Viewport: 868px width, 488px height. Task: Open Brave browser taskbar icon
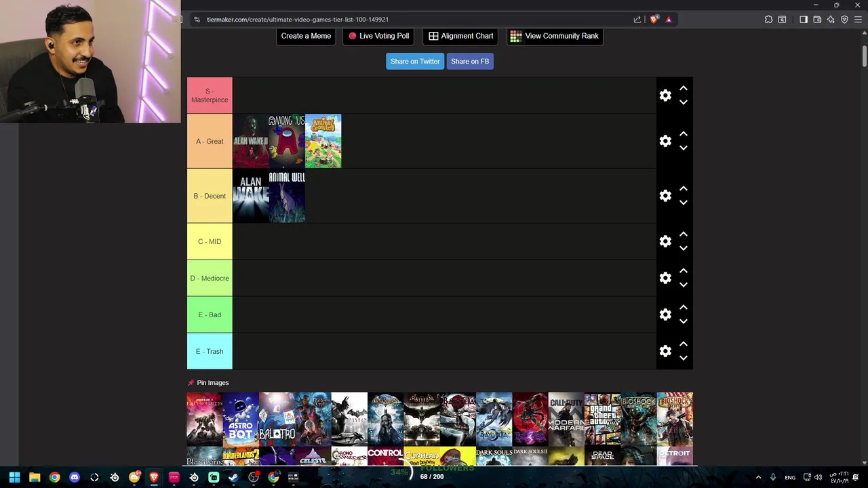click(154, 477)
